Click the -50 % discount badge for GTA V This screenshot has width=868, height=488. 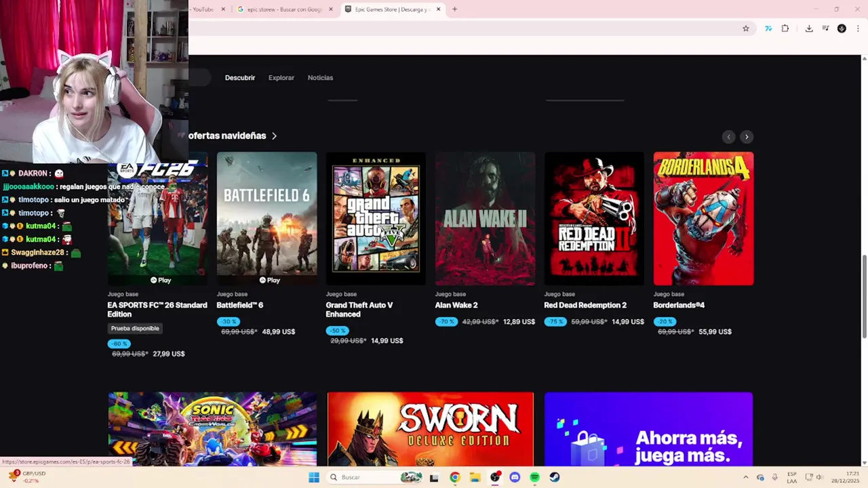(337, 331)
